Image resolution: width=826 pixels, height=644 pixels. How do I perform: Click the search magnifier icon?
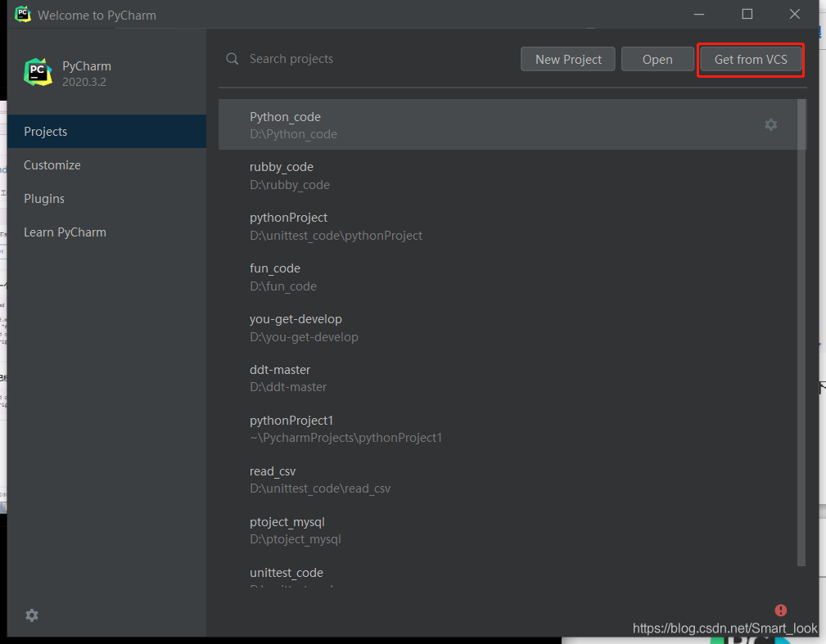pyautogui.click(x=232, y=59)
